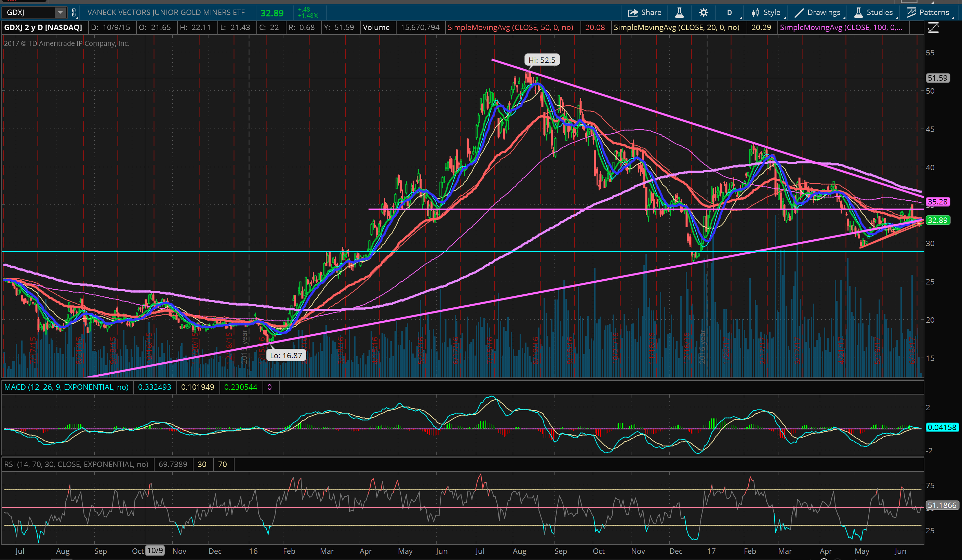962x560 pixels.
Task: Click the symbol link chain icon
Action: [x=74, y=13]
